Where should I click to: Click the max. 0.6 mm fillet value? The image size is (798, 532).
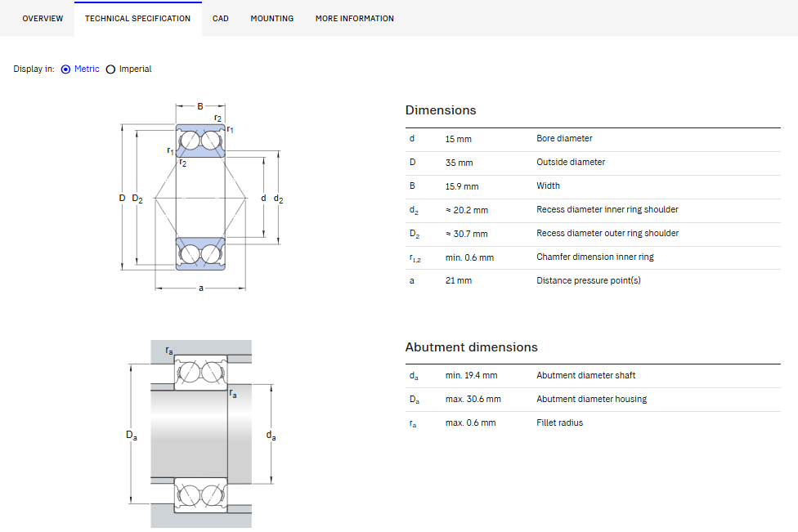470,423
